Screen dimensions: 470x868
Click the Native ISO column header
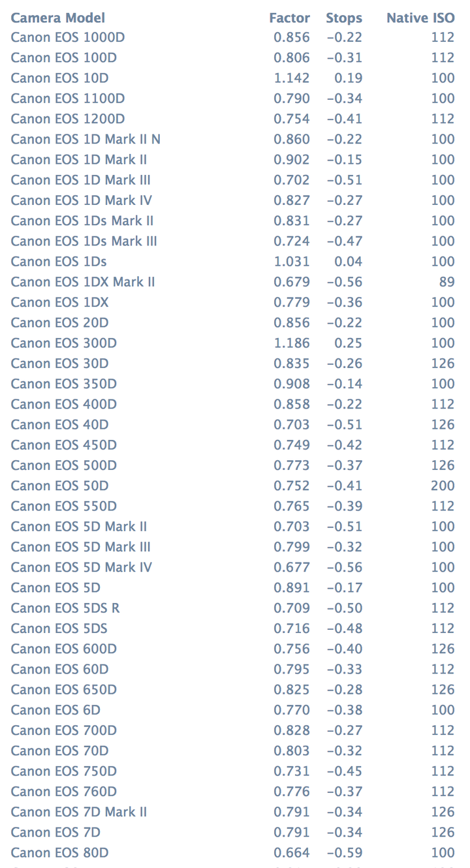coord(420,18)
